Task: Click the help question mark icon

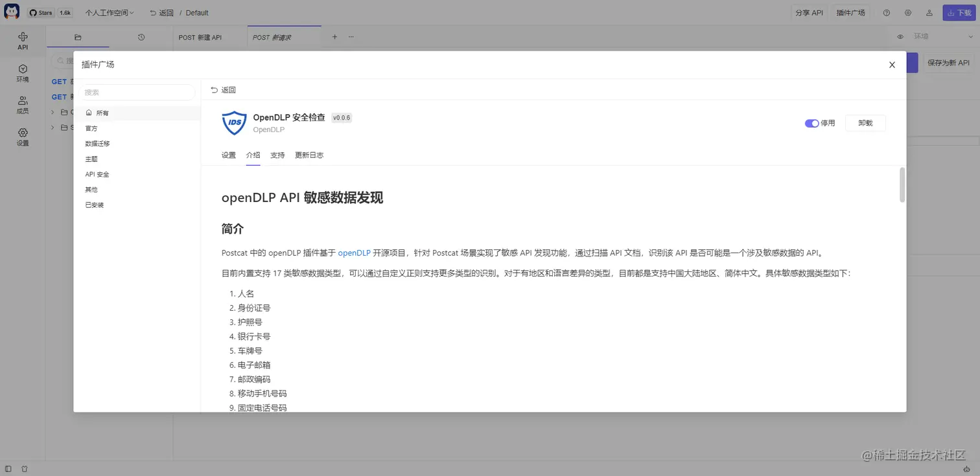Action: (x=887, y=12)
